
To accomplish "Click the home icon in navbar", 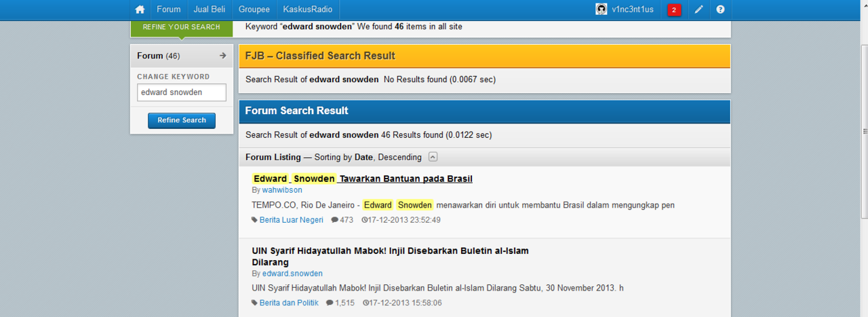I will tap(140, 10).
